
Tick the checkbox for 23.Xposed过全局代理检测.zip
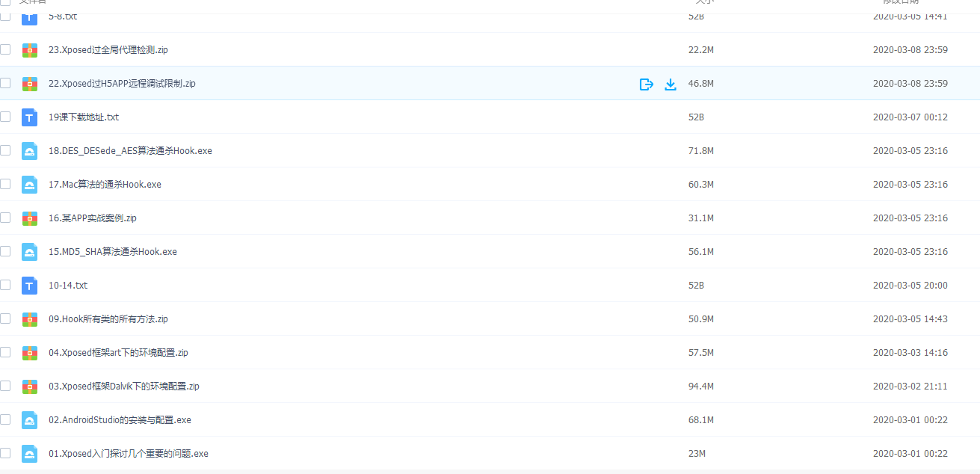click(5, 49)
